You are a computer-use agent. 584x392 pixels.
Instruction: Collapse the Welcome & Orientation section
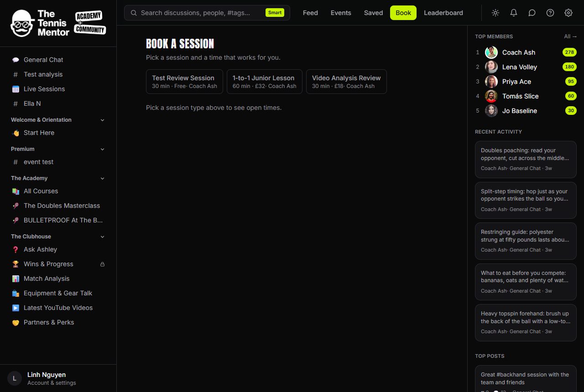coord(102,120)
